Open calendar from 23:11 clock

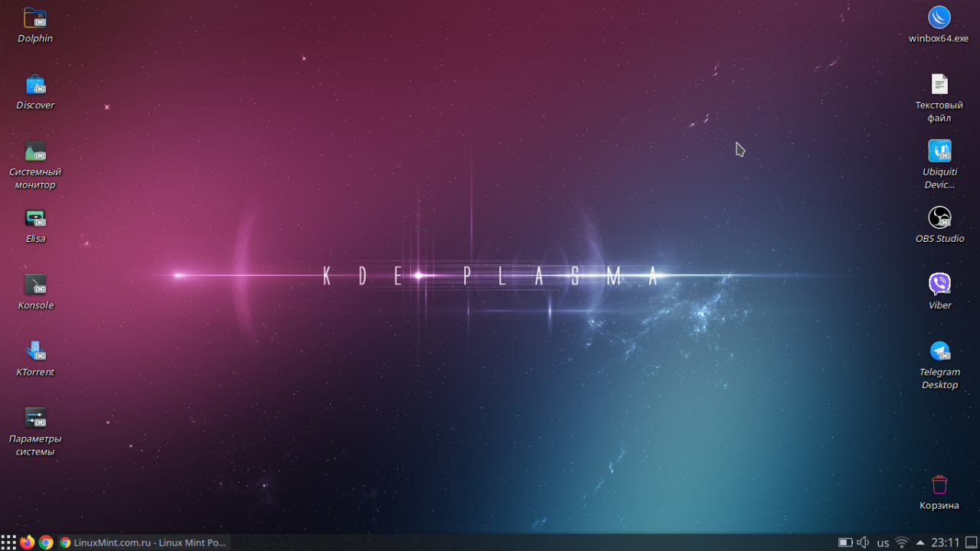tap(945, 543)
